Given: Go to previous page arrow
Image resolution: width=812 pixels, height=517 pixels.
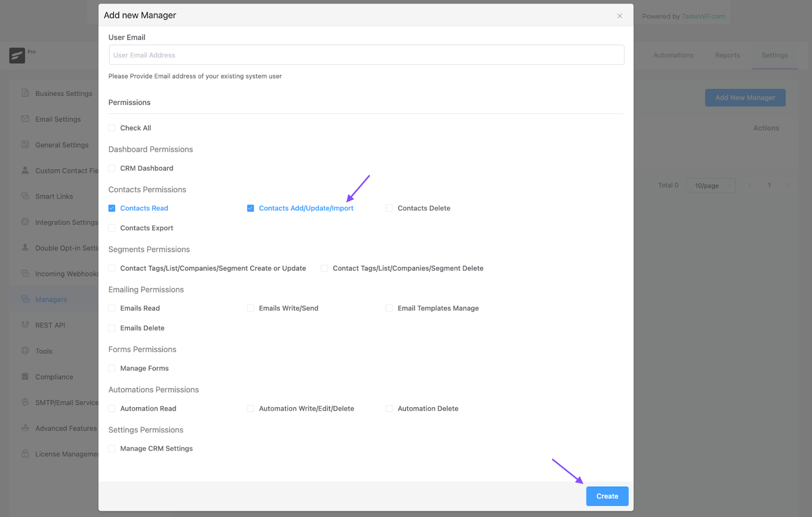Looking at the screenshot, I should (750, 186).
